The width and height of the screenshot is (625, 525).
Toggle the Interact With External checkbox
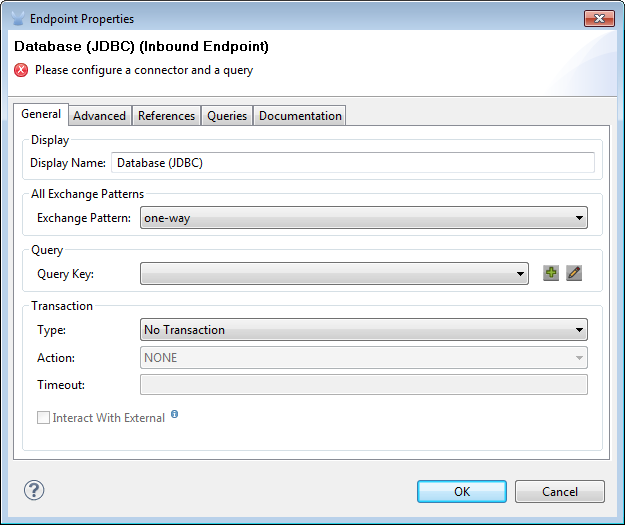tap(43, 418)
